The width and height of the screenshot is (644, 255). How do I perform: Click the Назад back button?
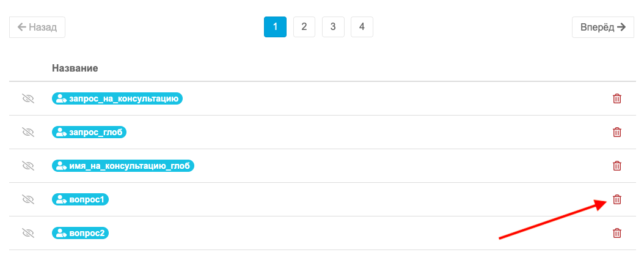click(37, 27)
